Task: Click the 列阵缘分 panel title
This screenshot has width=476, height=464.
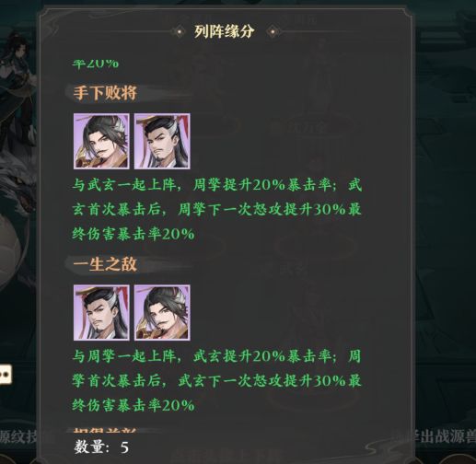Action: pyautogui.click(x=225, y=31)
